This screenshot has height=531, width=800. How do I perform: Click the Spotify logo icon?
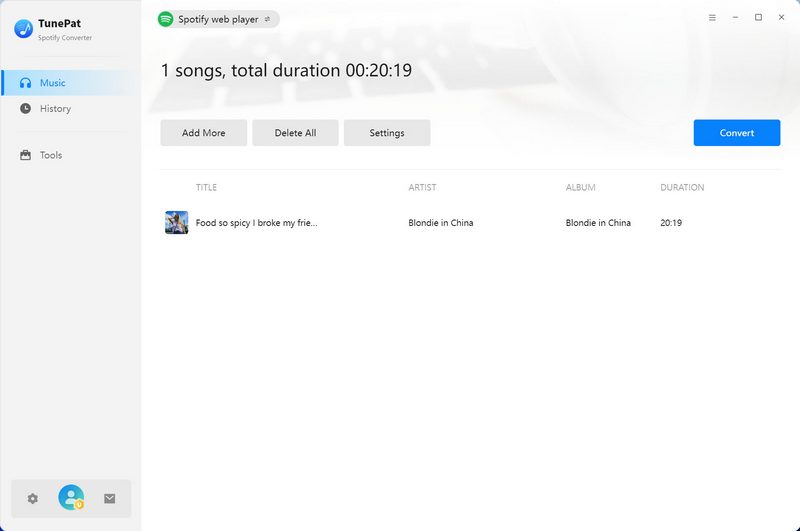[166, 19]
